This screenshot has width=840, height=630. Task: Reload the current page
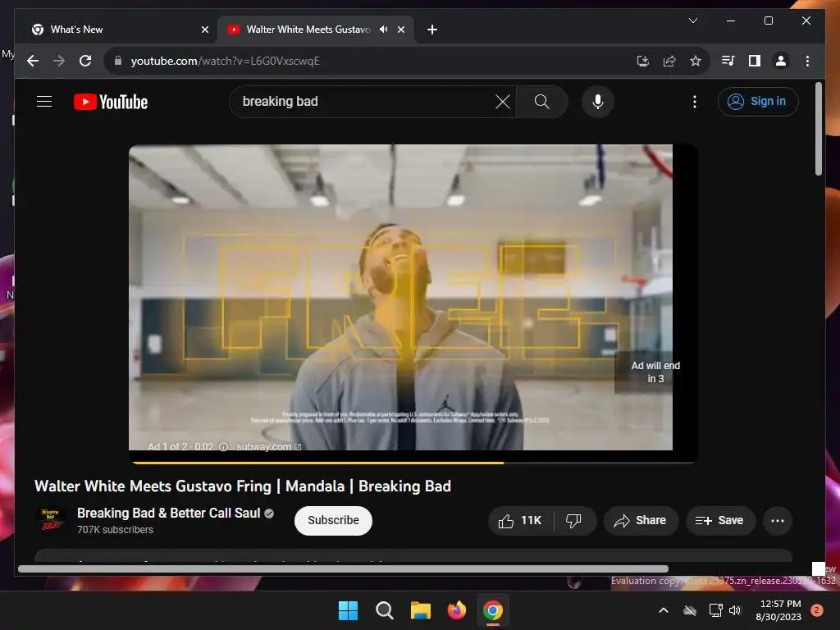coord(85,61)
